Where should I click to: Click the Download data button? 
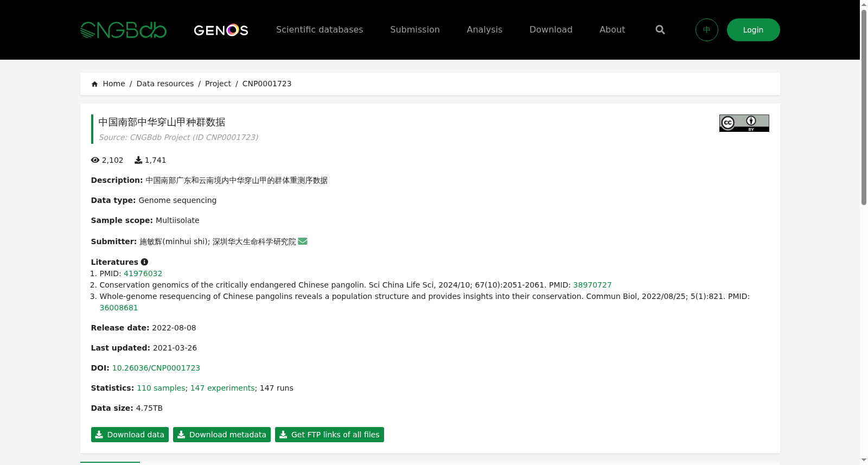pos(130,435)
